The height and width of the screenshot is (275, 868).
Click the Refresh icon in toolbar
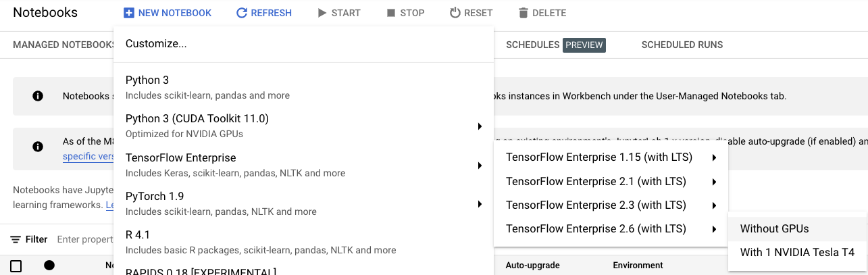pos(241,13)
